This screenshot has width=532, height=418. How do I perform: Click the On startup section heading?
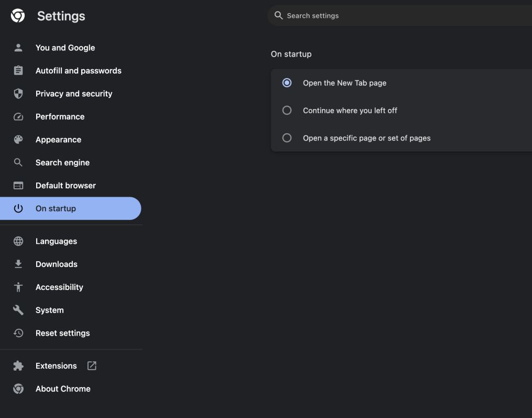pyautogui.click(x=291, y=54)
